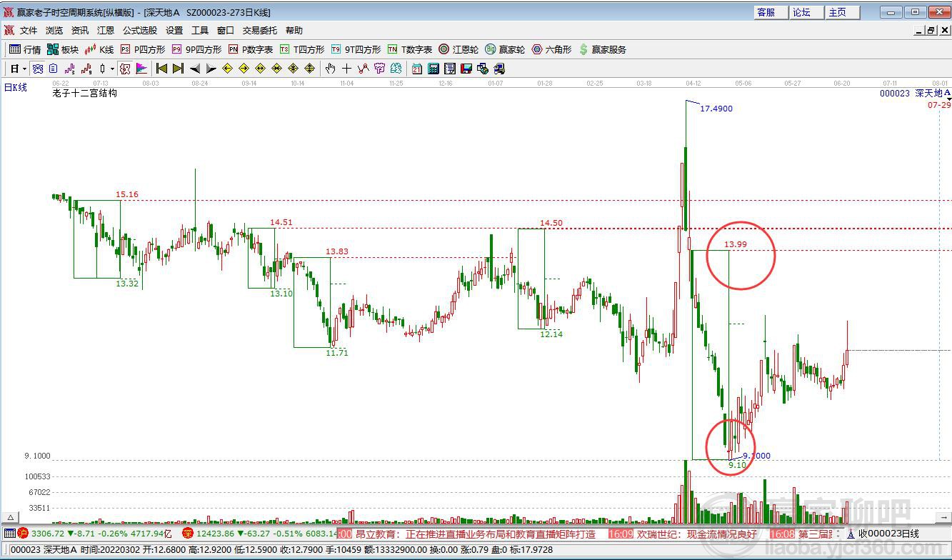Open the 设置 menu

[174, 31]
